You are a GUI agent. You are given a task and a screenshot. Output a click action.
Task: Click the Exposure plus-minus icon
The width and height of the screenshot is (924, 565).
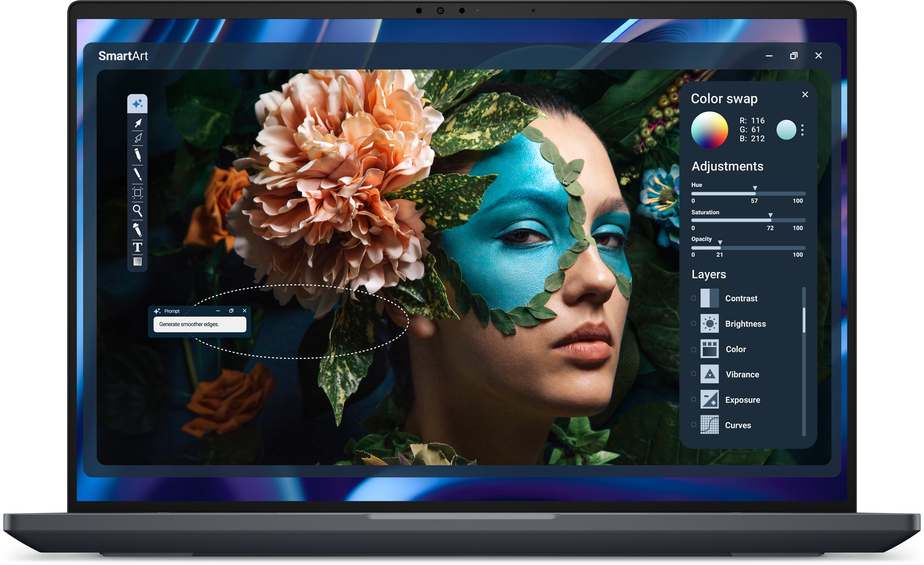(709, 400)
